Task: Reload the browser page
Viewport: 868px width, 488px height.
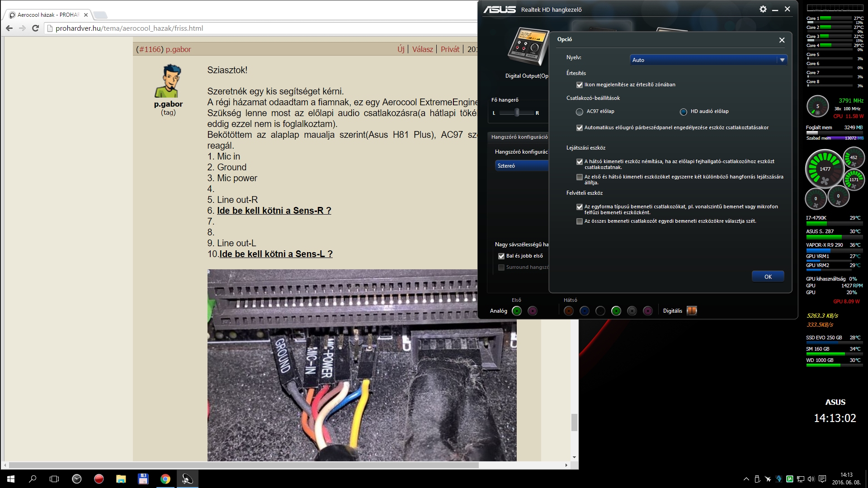Action: coord(36,28)
